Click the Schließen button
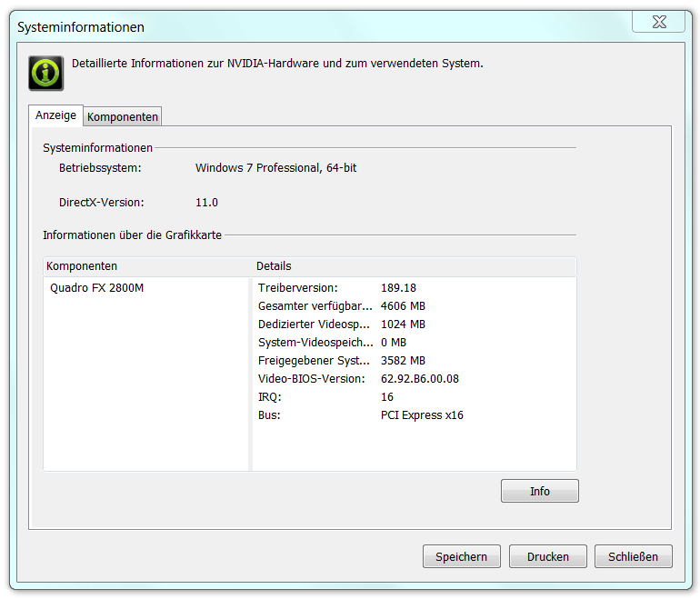Image resolution: width=700 pixels, height=599 pixels. click(633, 556)
